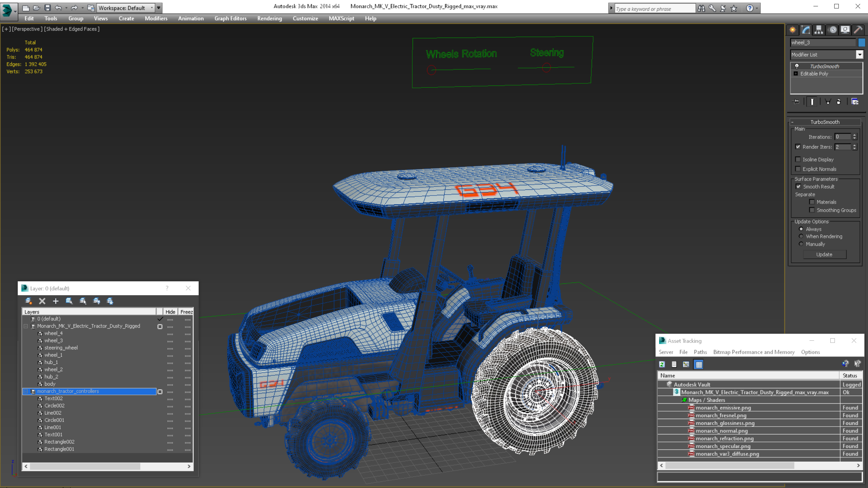
Task: Click Remove Modifier from Stack icon
Action: tap(839, 102)
